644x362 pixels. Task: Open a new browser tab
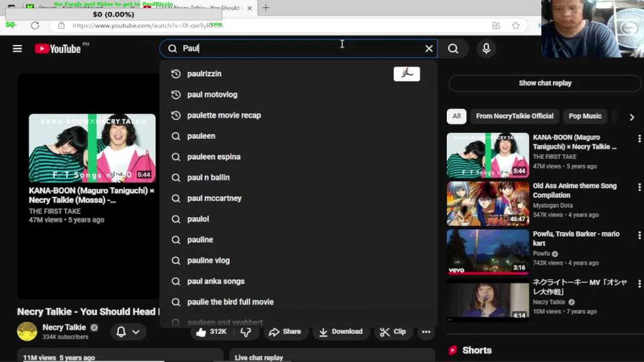(x=266, y=8)
